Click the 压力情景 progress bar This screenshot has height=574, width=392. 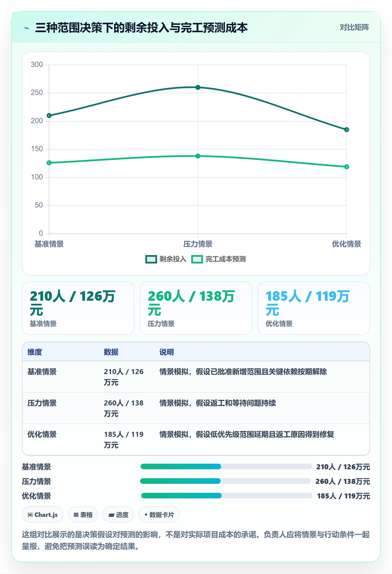click(225, 481)
